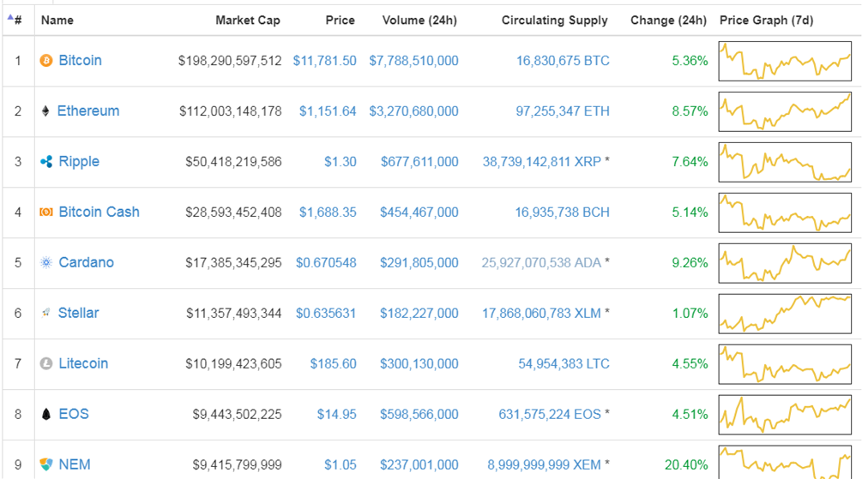Click the Cardano logo icon
The image size is (868, 479).
46,263
